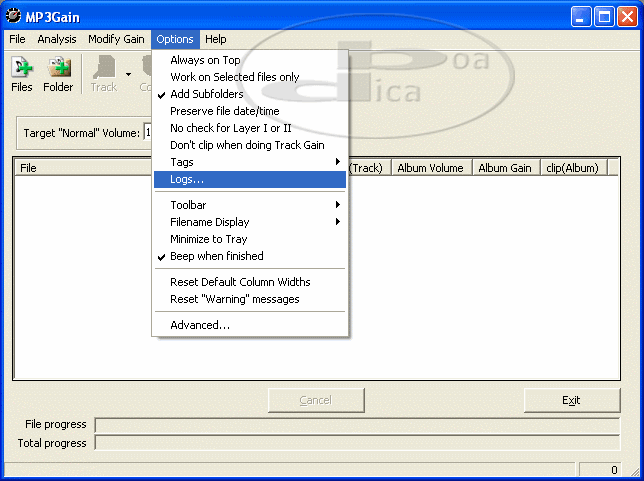
Task: Open the Advanced... options entry
Action: 200,325
